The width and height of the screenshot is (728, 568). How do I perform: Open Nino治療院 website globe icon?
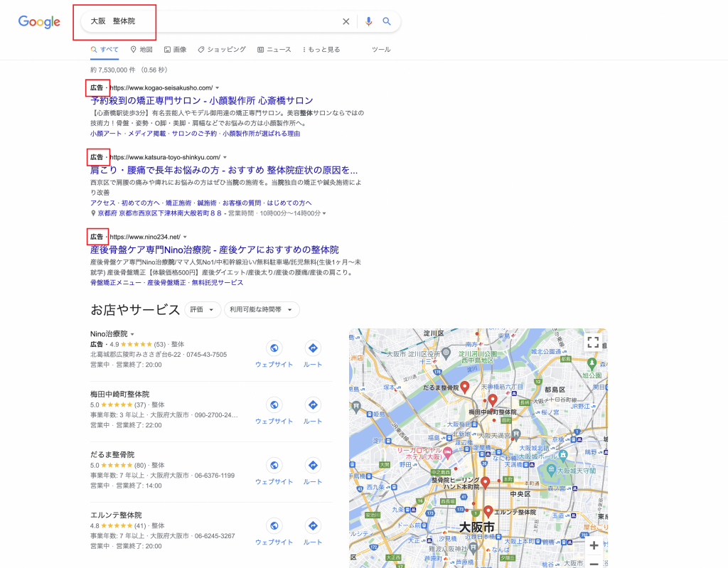coord(274,348)
